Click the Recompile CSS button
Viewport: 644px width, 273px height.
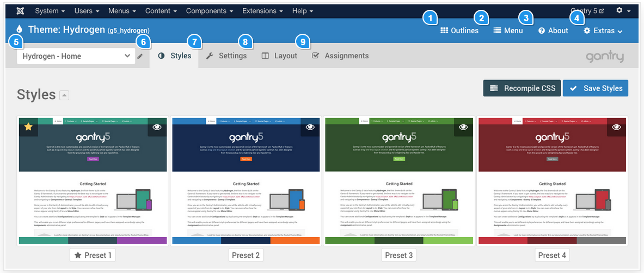522,88
